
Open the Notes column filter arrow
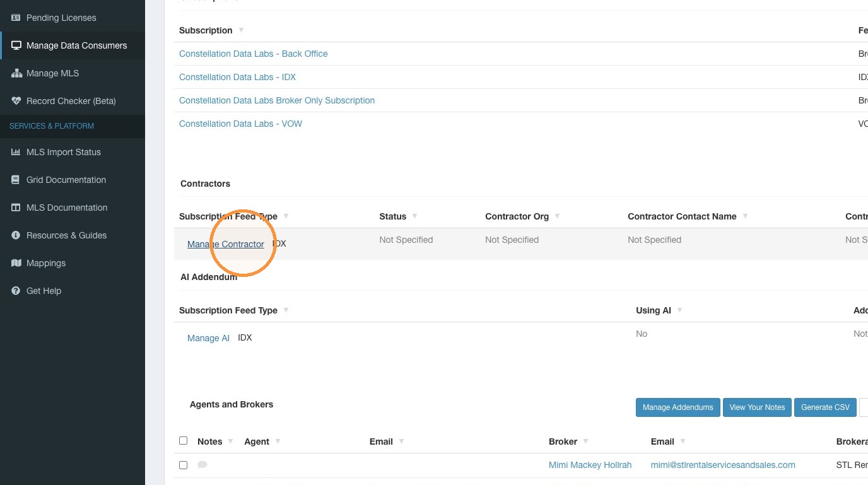(x=230, y=441)
